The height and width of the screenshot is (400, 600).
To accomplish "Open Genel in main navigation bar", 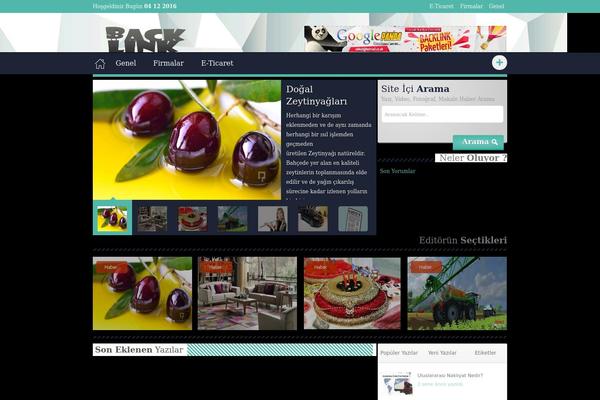I will click(126, 63).
